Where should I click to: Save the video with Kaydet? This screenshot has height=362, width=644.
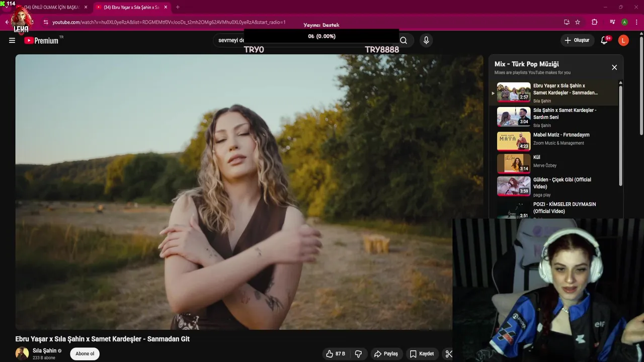tap(422, 354)
